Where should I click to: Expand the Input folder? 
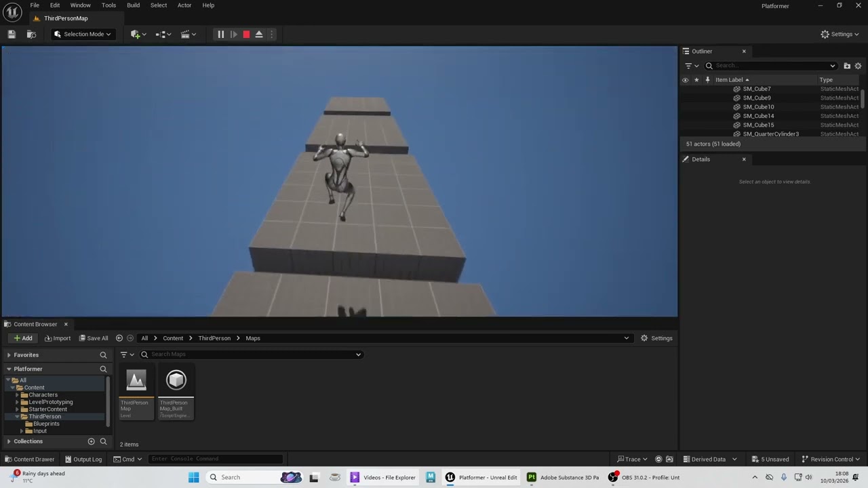[x=22, y=431]
